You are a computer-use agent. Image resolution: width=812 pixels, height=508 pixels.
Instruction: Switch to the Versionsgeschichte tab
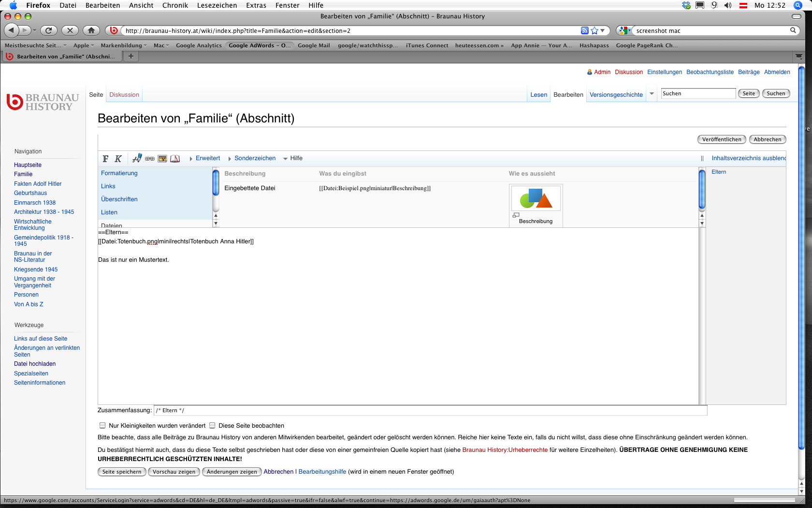click(x=616, y=95)
